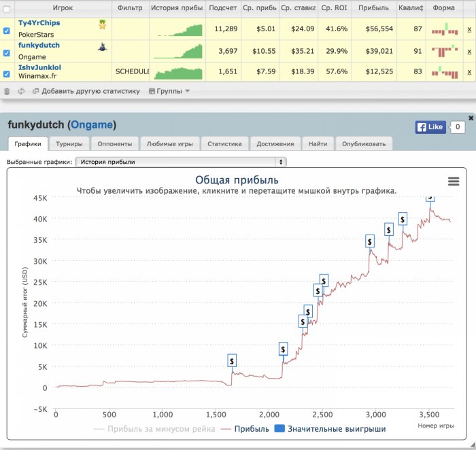Open the История прибыли graph dropdown
The image size is (476, 450).
181,162
